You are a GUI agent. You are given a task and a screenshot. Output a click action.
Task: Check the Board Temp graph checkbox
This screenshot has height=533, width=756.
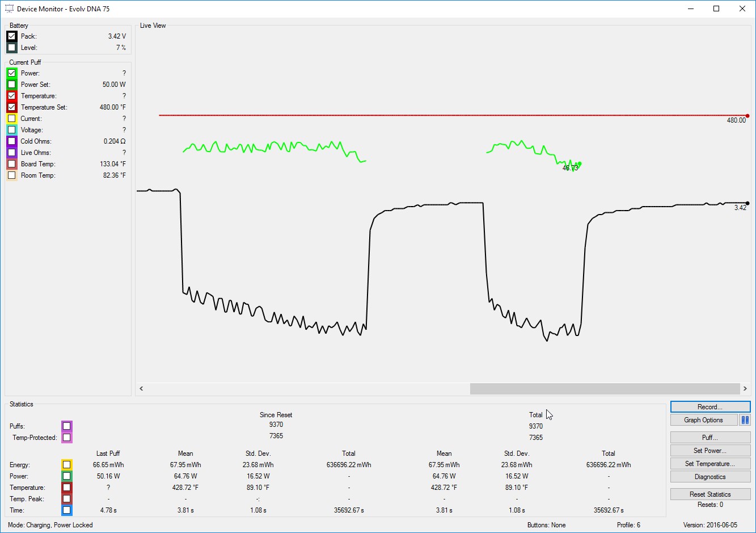point(11,164)
